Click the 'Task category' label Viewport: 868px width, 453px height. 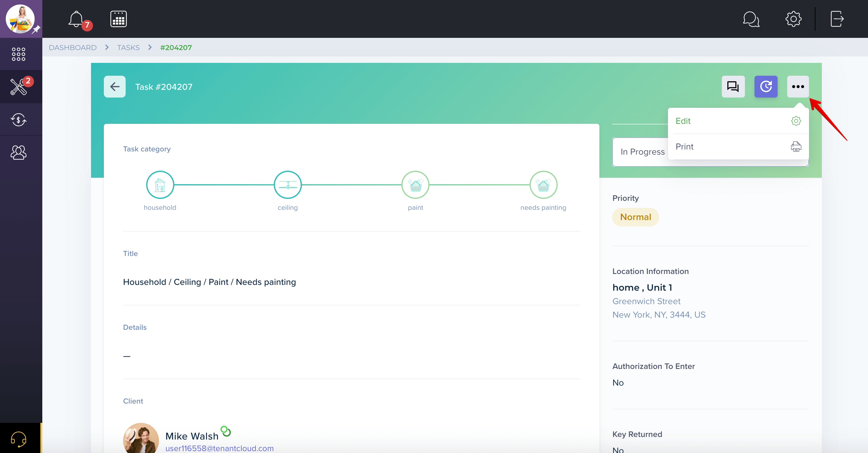click(146, 149)
